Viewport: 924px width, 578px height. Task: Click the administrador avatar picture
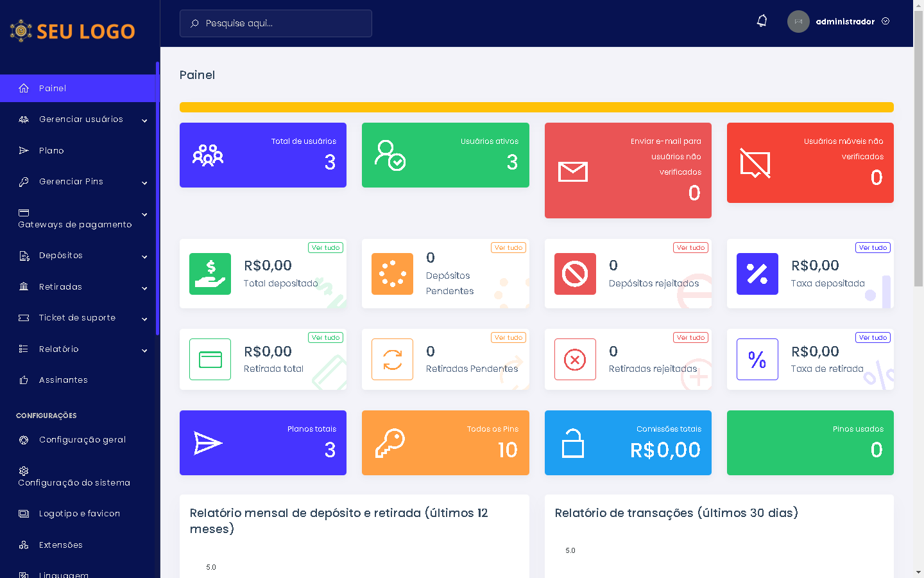(x=798, y=22)
